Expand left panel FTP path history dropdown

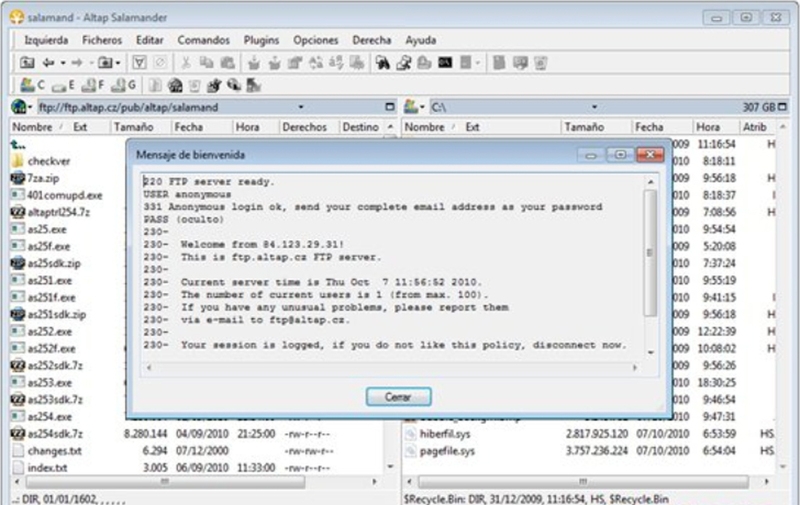[301, 107]
